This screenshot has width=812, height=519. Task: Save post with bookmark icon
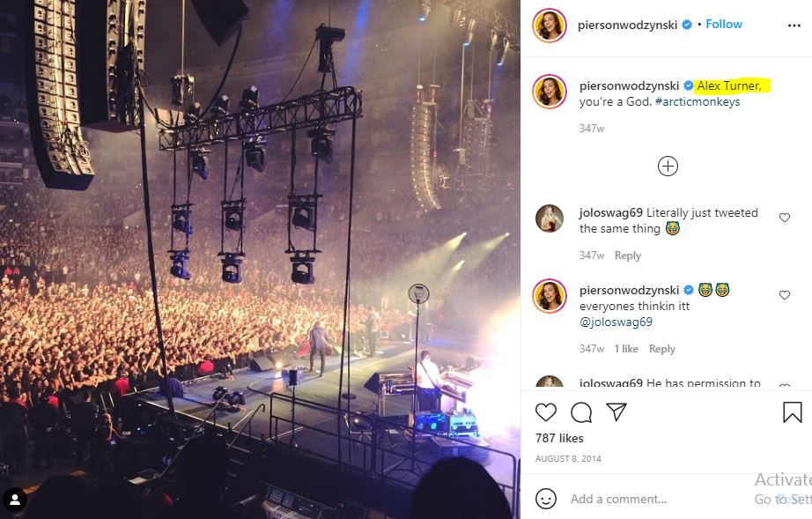793,412
